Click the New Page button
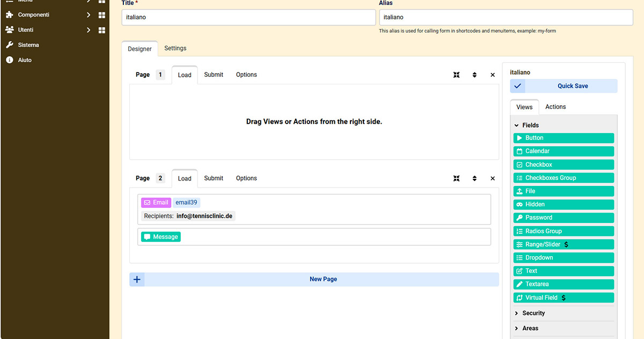Viewport: 644px width, 339px height. point(323,279)
